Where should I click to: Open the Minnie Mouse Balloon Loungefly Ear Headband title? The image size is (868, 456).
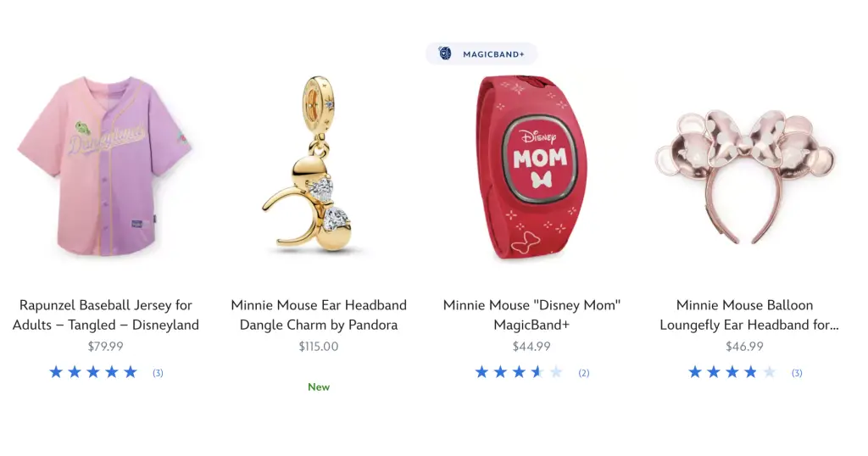click(748, 315)
